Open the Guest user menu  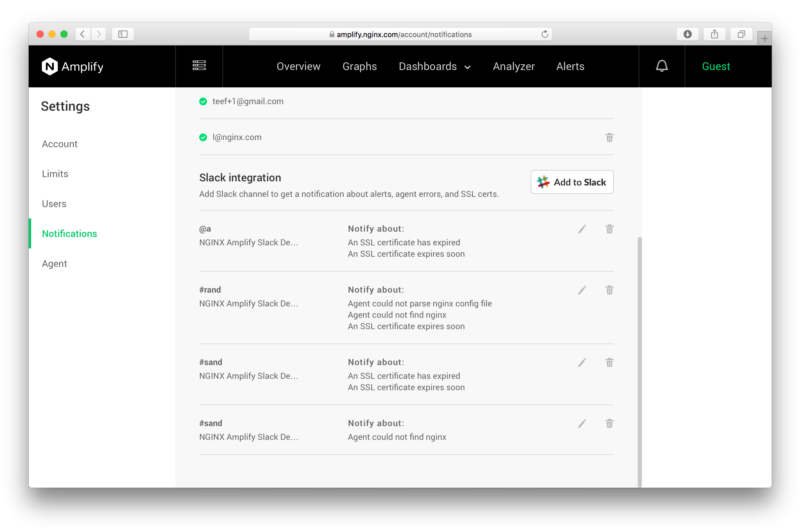point(715,66)
